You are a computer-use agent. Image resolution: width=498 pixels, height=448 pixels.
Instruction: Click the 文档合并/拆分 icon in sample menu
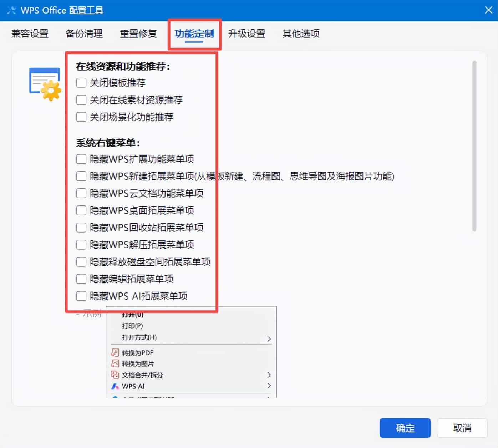click(115, 375)
